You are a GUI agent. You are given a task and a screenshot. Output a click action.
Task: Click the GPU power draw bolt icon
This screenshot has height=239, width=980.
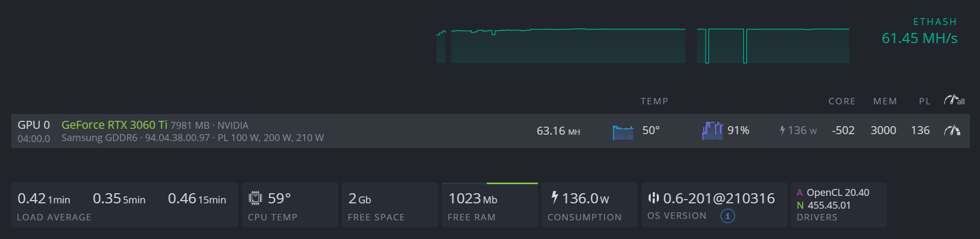(x=782, y=131)
